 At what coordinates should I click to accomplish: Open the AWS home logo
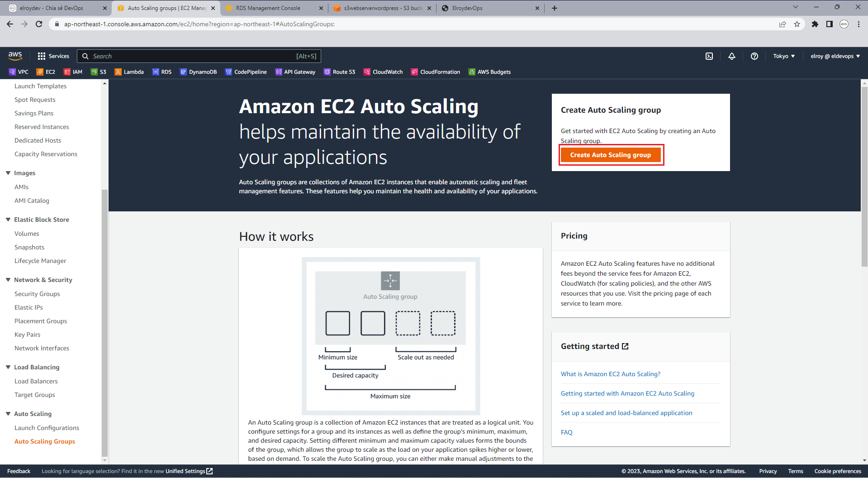(x=15, y=56)
